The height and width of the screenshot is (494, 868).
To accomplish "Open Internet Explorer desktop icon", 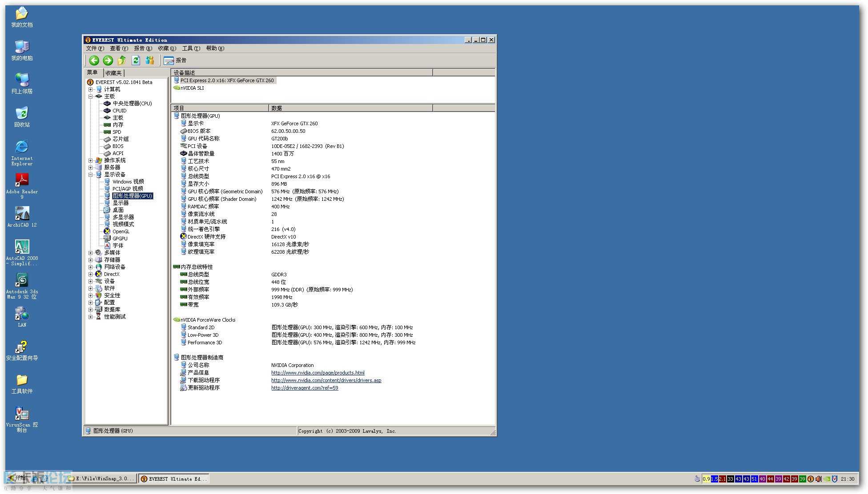I will tap(22, 153).
